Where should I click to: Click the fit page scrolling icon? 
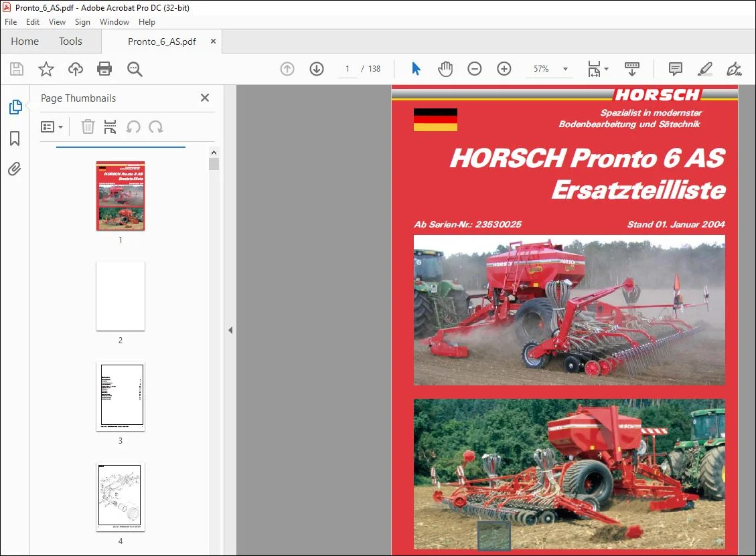tap(594, 69)
